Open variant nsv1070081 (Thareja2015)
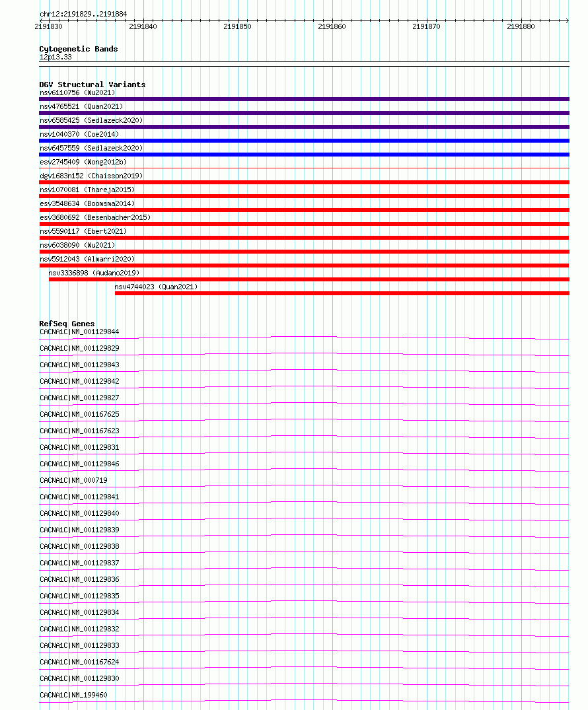588x710 pixels. [x=87, y=190]
